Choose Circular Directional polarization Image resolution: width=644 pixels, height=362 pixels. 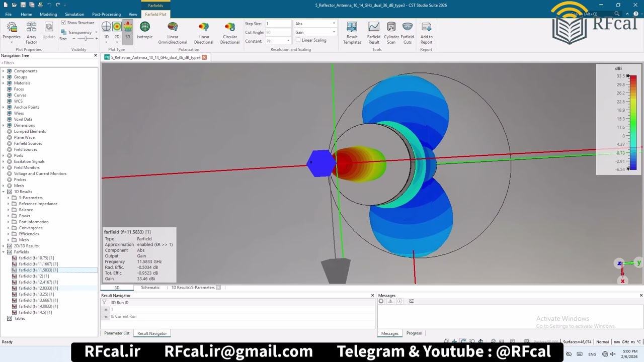tap(230, 33)
